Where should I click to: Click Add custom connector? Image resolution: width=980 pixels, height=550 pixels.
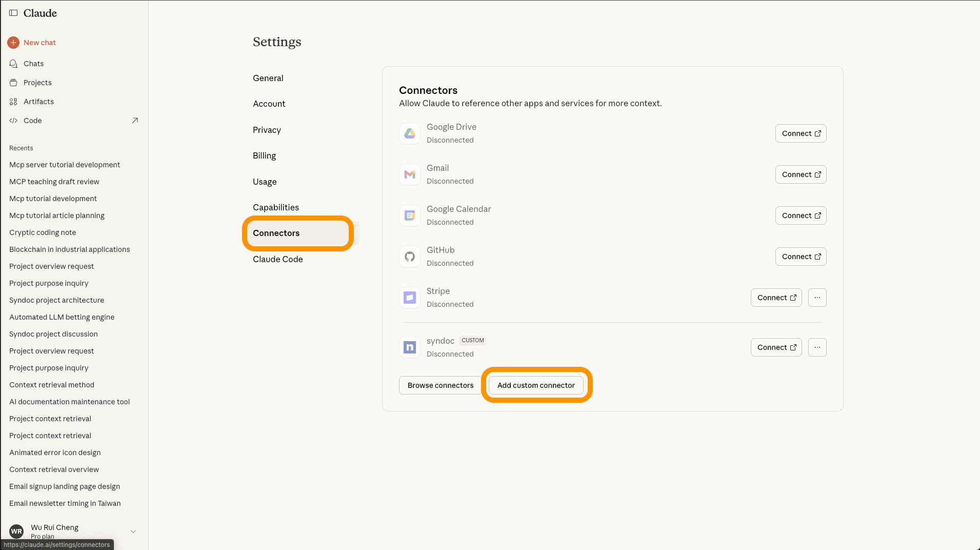(x=535, y=385)
